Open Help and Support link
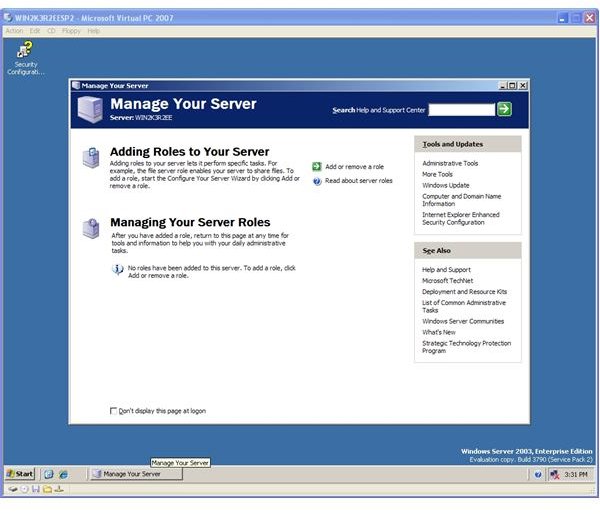 click(x=446, y=270)
